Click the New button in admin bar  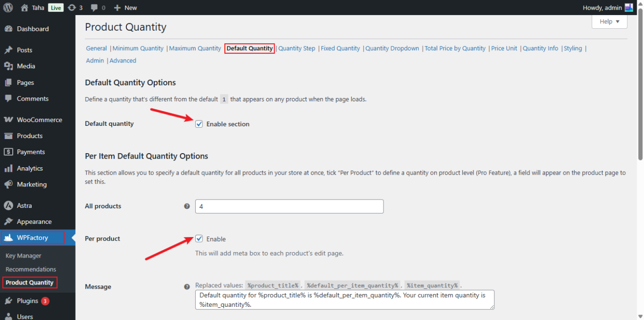coord(125,7)
